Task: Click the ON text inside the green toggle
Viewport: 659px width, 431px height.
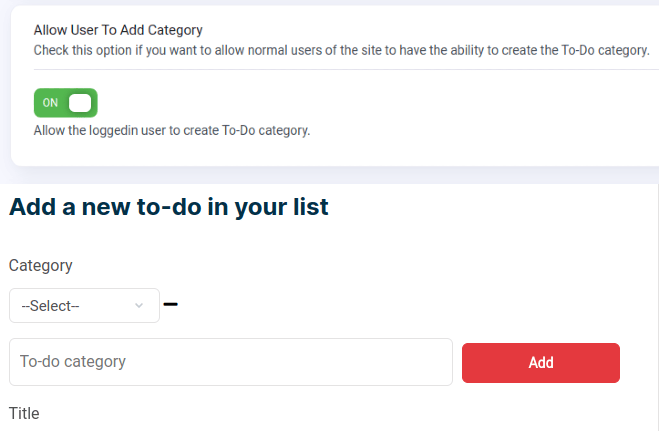Action: (x=51, y=103)
